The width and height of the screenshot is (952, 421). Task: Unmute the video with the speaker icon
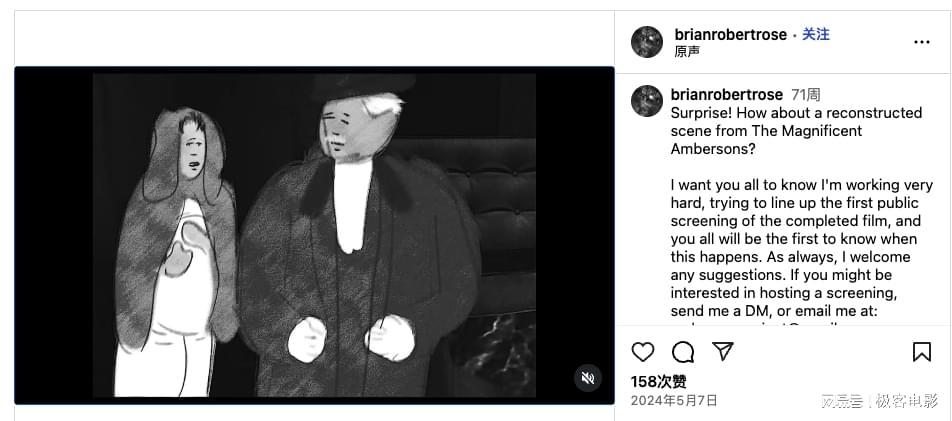point(588,378)
